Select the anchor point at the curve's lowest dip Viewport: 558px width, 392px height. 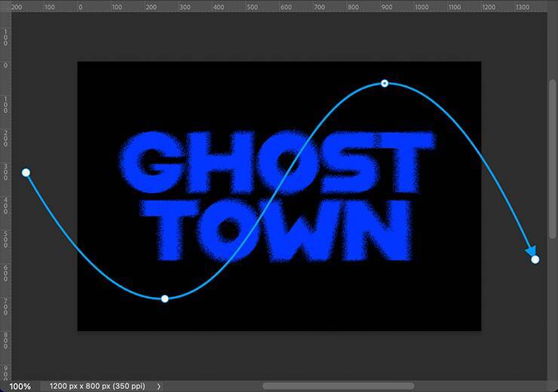click(165, 299)
